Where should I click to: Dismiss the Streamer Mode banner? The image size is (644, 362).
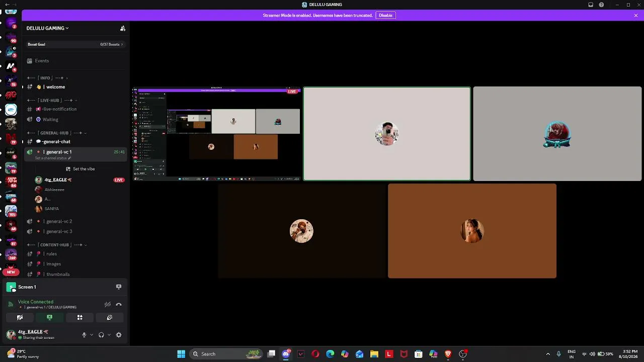636,16
